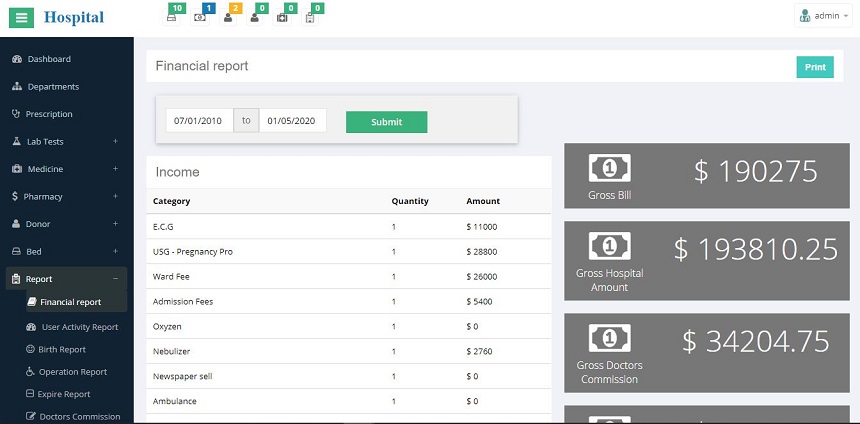Open Expire Report link in sidebar
This screenshot has height=424, width=860.
[x=64, y=394]
